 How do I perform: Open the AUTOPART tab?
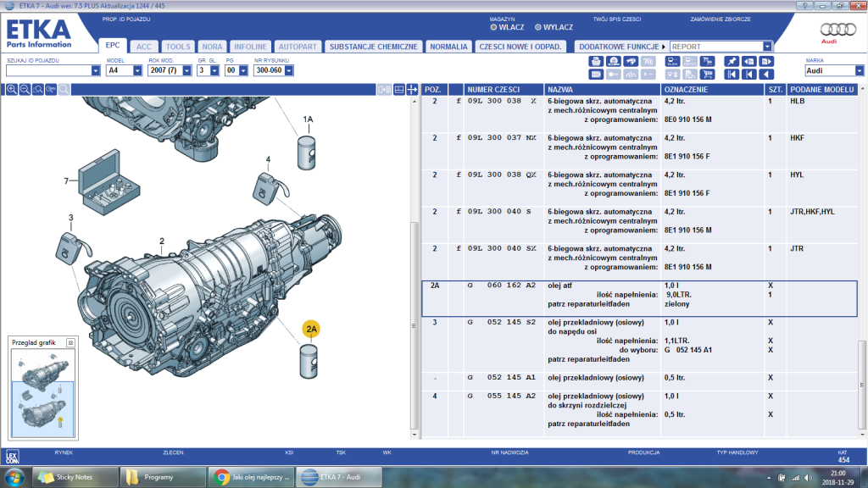[x=298, y=47]
